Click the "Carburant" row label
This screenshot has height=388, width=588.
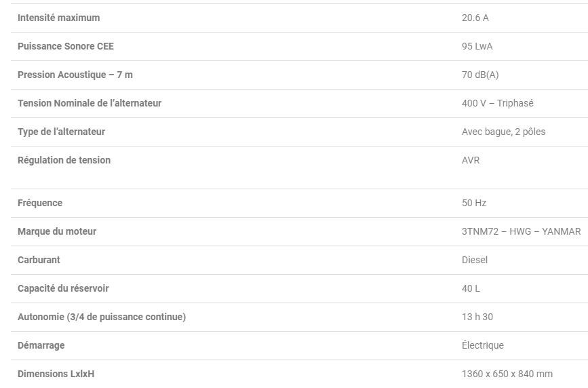tap(39, 260)
